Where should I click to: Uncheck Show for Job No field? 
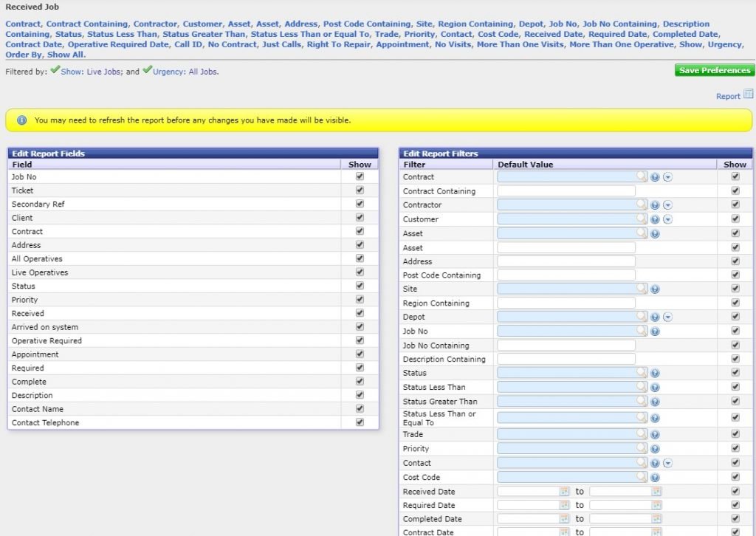pos(360,176)
